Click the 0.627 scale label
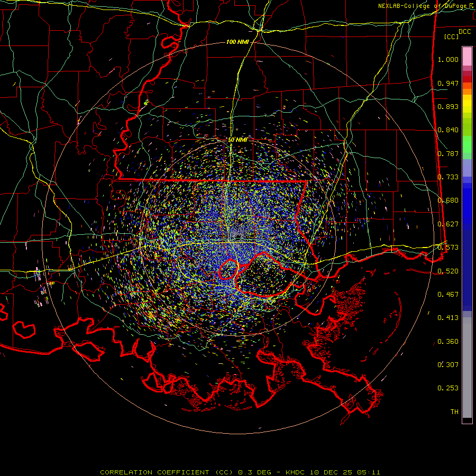Screen dimensions: 476x476 448,224
